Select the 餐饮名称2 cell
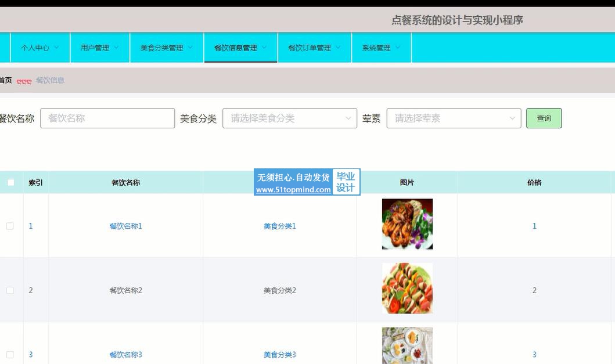Image resolution: width=615 pixels, height=364 pixels. coord(126,290)
